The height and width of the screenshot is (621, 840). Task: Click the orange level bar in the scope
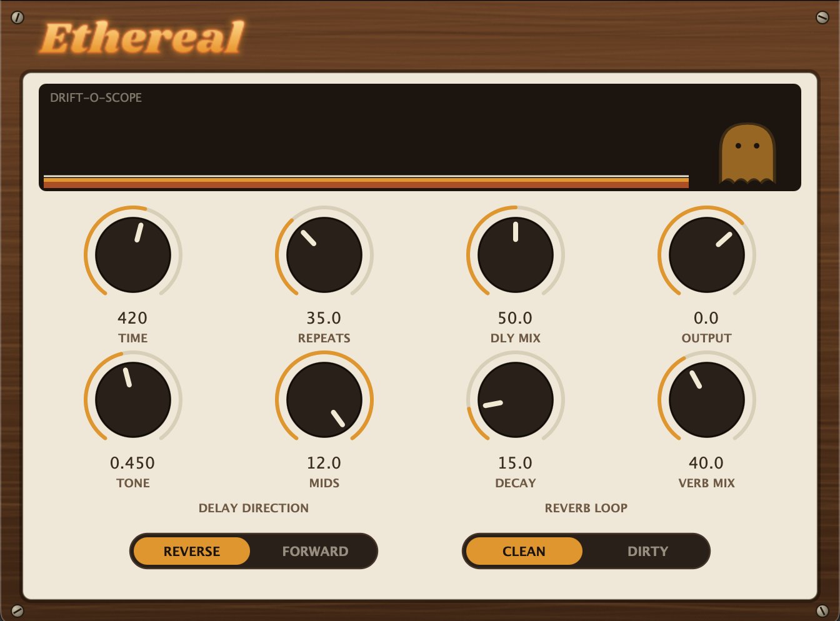tap(366, 182)
